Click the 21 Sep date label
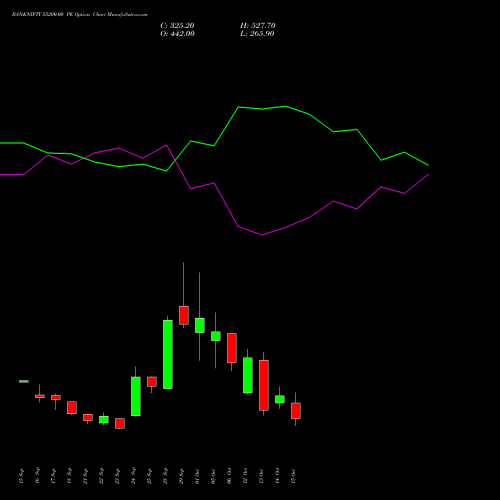 (x=86, y=476)
